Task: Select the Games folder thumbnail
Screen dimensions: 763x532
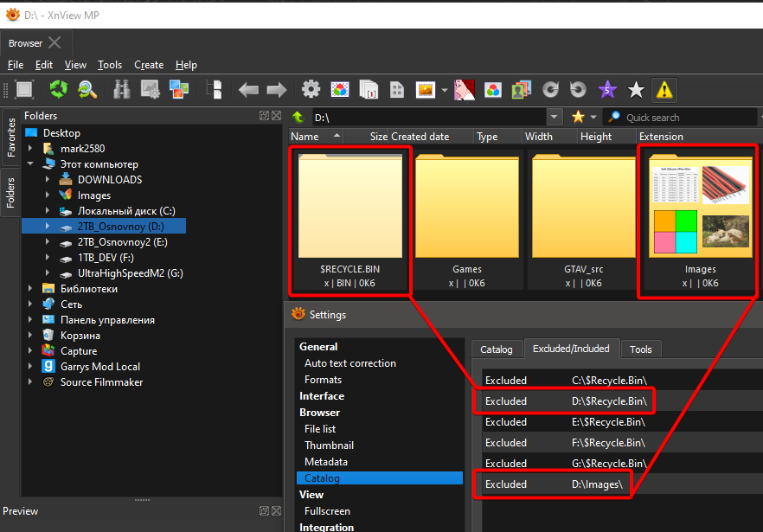Action: coord(467,221)
